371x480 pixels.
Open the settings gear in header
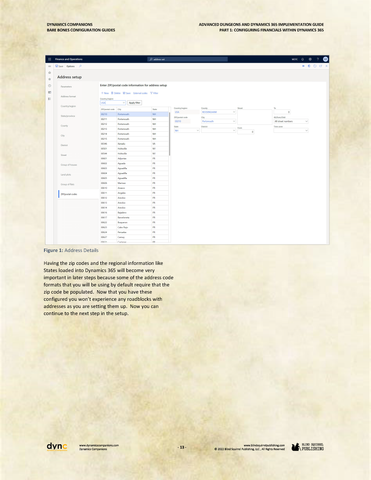point(310,59)
